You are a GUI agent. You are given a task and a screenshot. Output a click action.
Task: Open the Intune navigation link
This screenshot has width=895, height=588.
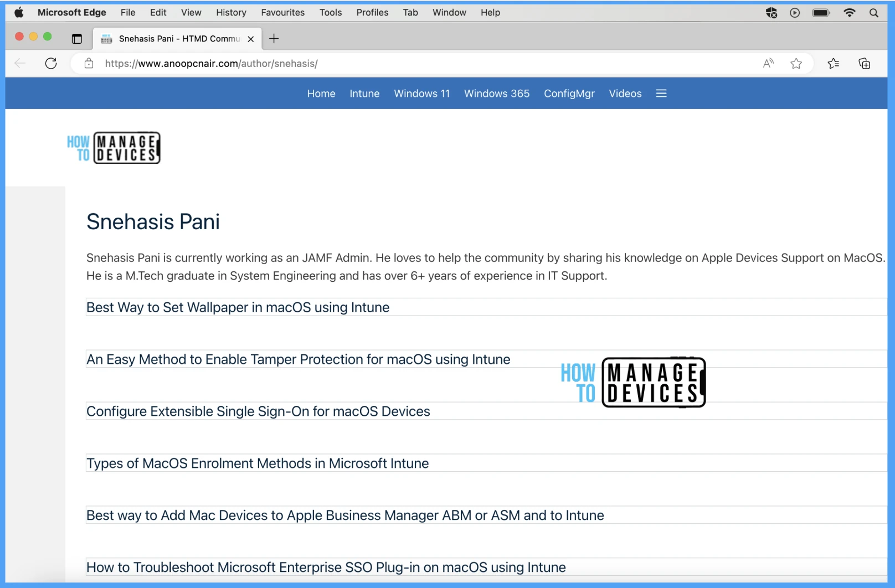[364, 94]
